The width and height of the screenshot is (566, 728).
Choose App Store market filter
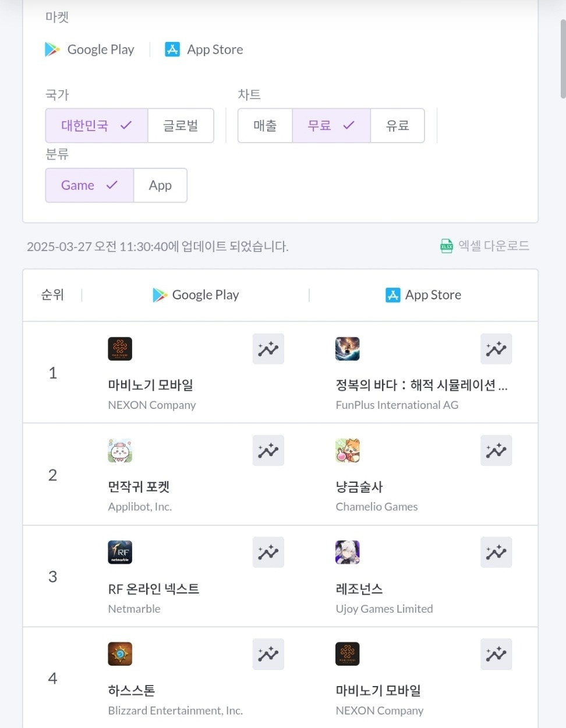point(204,50)
